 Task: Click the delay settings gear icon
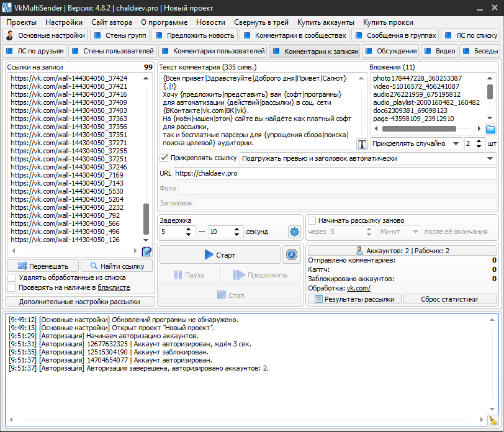[294, 232]
